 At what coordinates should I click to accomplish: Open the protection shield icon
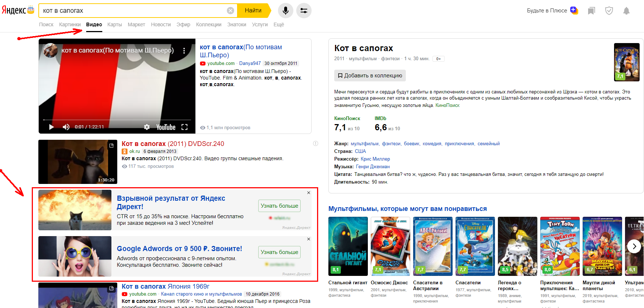[x=609, y=11]
